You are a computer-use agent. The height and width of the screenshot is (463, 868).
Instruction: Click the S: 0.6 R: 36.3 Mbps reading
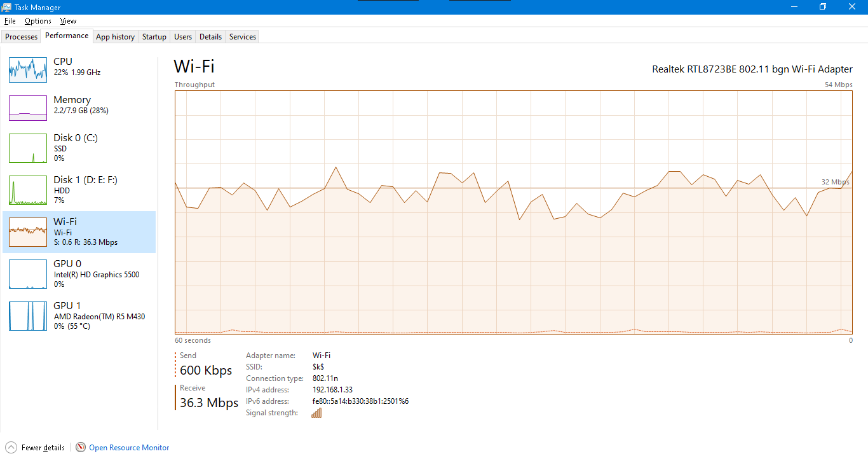85,242
